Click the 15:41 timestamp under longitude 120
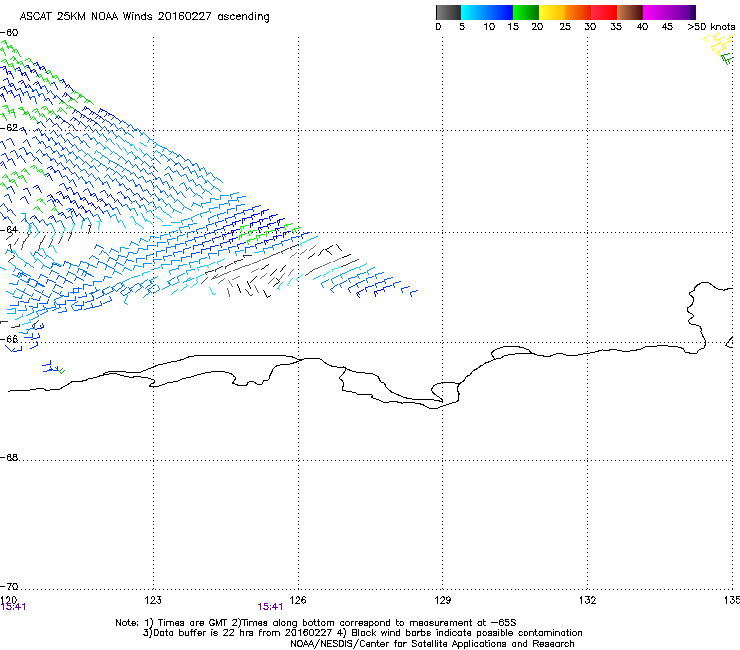The image size is (740, 650). point(13,607)
